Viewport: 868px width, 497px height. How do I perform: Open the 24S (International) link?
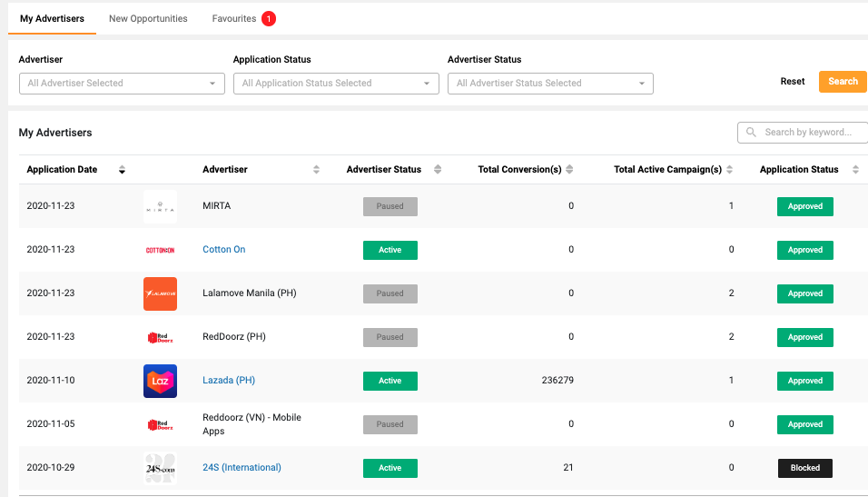[x=242, y=467]
